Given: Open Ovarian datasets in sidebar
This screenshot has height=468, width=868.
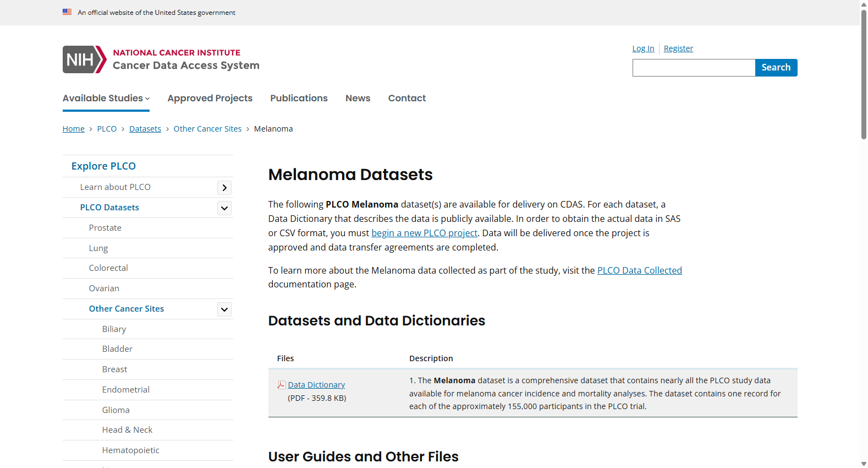Looking at the screenshot, I should (104, 289).
